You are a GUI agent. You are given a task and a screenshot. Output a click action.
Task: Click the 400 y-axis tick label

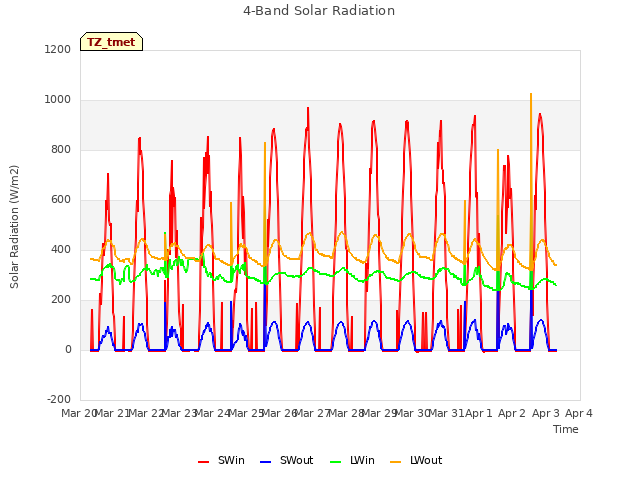pos(61,249)
